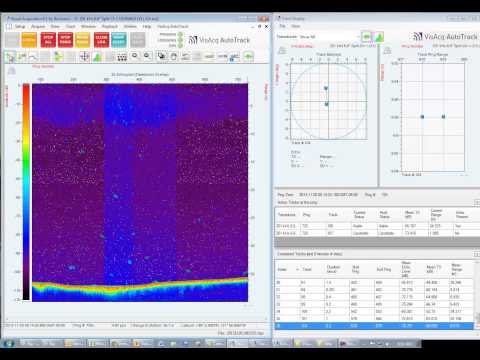
Task: Click the rainbow color scale bar
Action: [26, 192]
